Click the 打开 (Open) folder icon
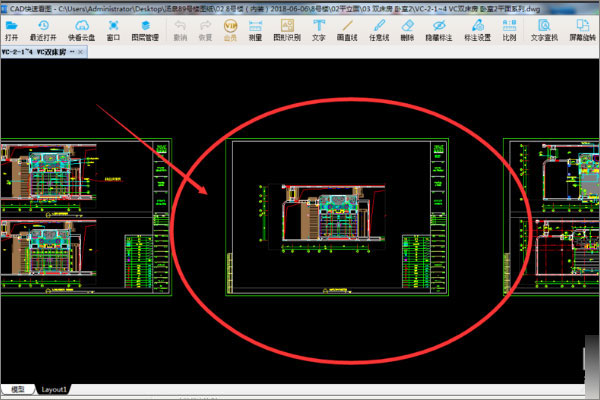 [11, 27]
